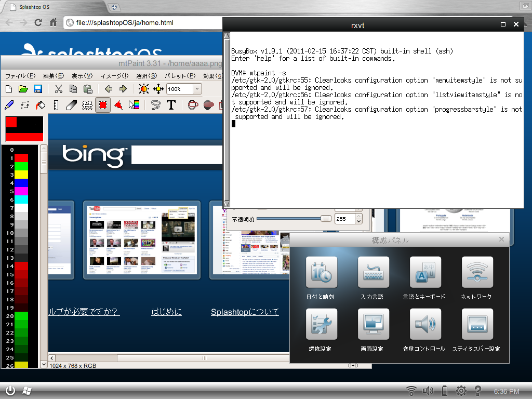Toggle the Paint brush tool
This screenshot has width=532, height=399.
(9, 105)
